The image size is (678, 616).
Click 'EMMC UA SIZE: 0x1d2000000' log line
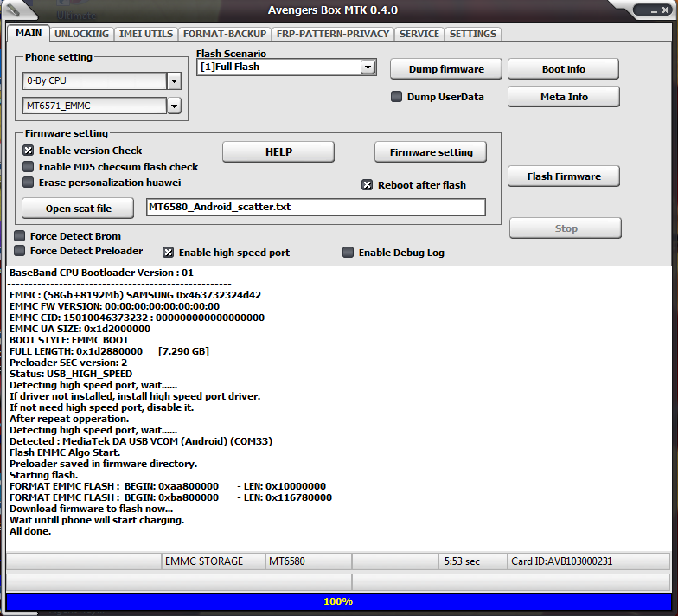[x=80, y=329]
